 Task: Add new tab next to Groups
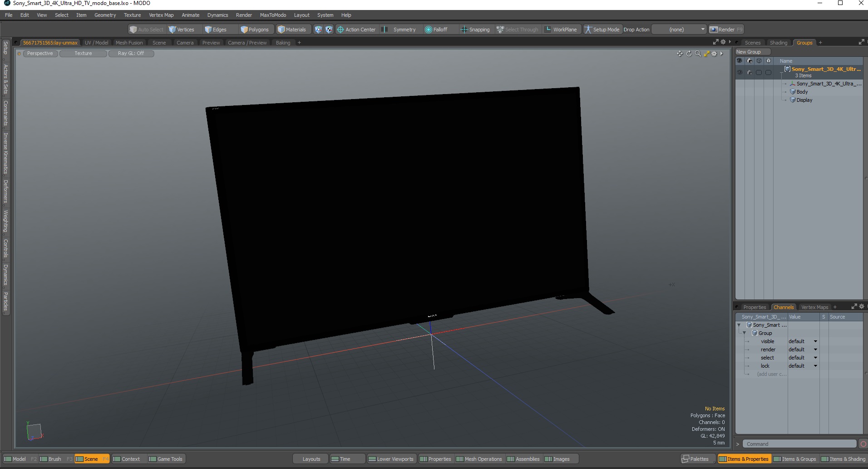pos(820,43)
